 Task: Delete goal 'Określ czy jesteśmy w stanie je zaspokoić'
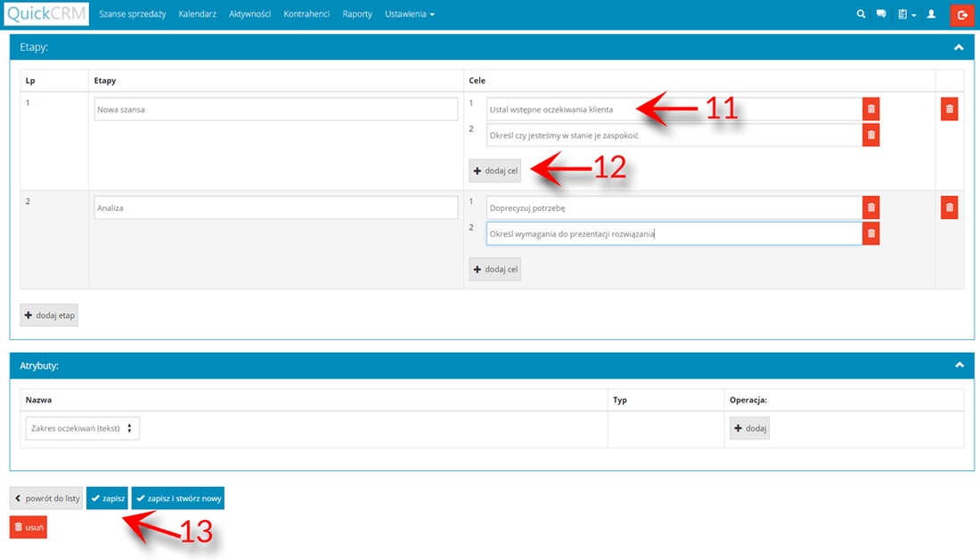coord(871,135)
